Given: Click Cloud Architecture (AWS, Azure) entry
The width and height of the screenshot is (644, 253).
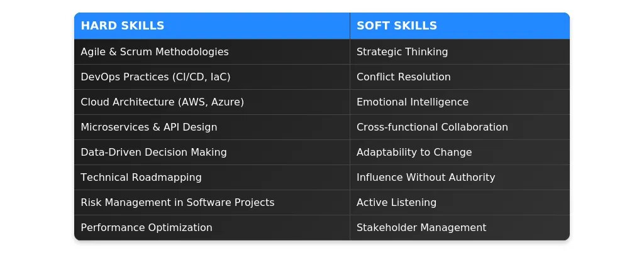Looking at the screenshot, I should pos(212,102).
